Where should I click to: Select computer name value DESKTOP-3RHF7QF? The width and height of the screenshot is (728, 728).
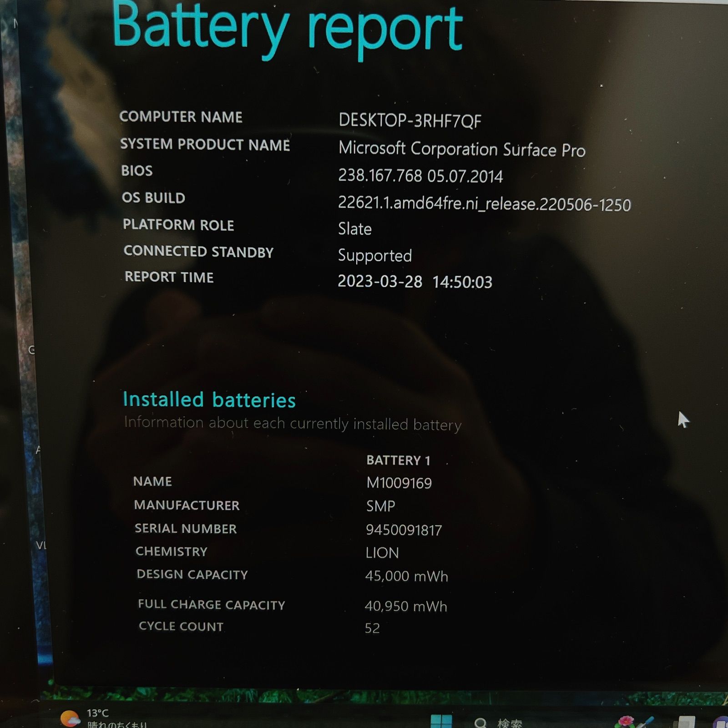[409, 121]
